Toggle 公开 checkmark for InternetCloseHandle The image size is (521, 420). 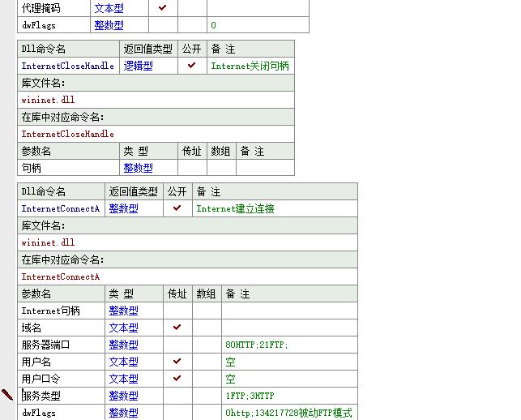pyautogui.click(x=191, y=66)
